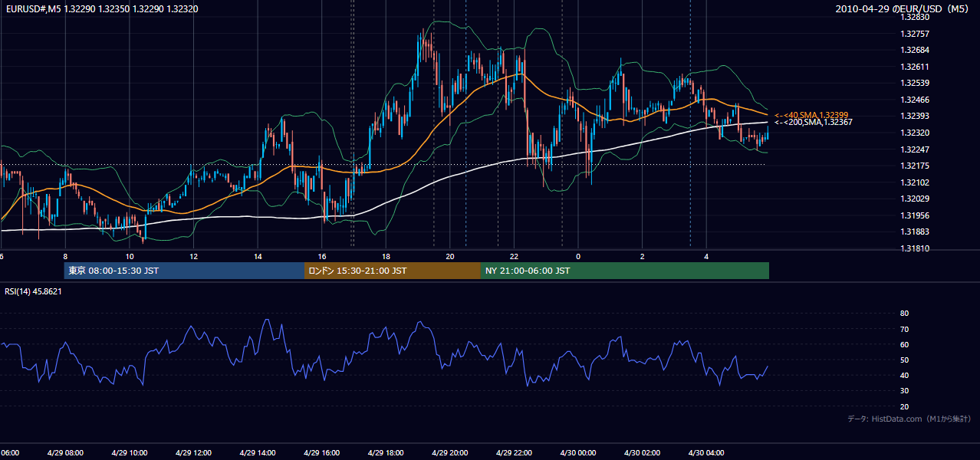Image resolution: width=980 pixels, height=460 pixels.
Task: Click the 4/29 20:00 date label
Action: pos(450,453)
